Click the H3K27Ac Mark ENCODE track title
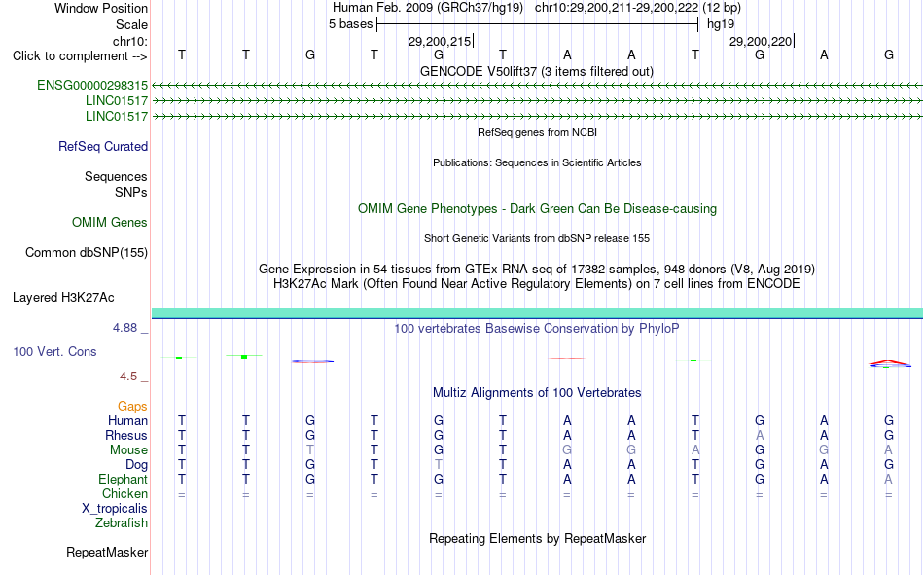The height and width of the screenshot is (575, 924). [537, 284]
